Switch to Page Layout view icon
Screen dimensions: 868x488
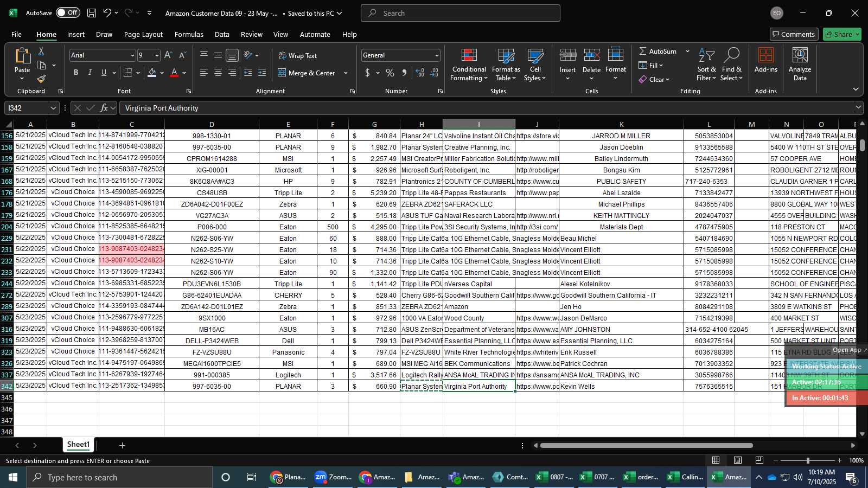(x=738, y=460)
